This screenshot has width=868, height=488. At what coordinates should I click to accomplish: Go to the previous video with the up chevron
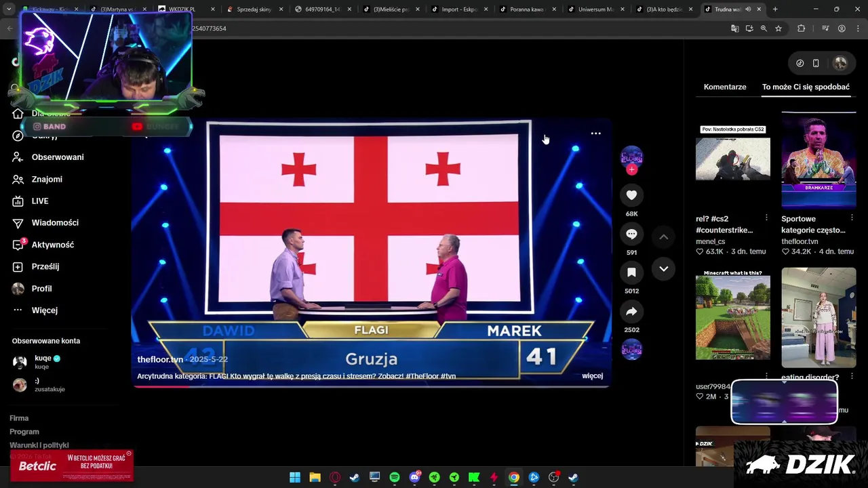[664, 237]
